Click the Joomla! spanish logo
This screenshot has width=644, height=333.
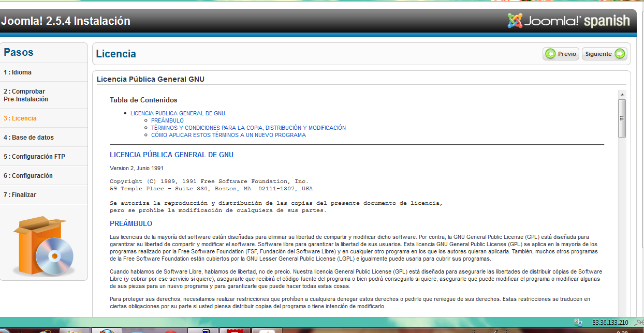pyautogui.click(x=568, y=21)
